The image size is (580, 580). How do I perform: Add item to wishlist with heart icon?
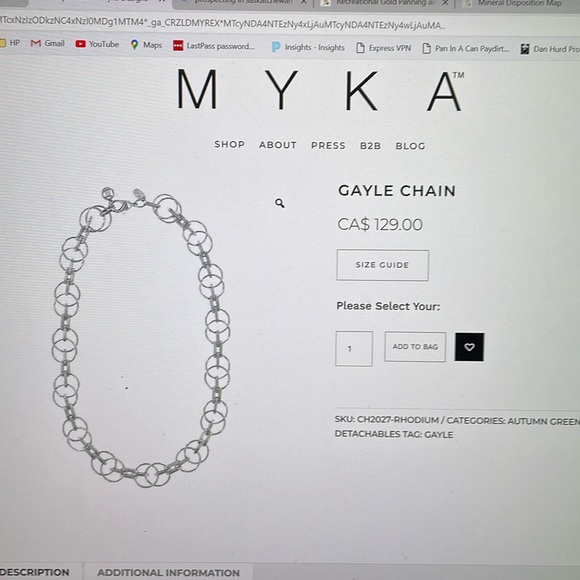(469, 347)
